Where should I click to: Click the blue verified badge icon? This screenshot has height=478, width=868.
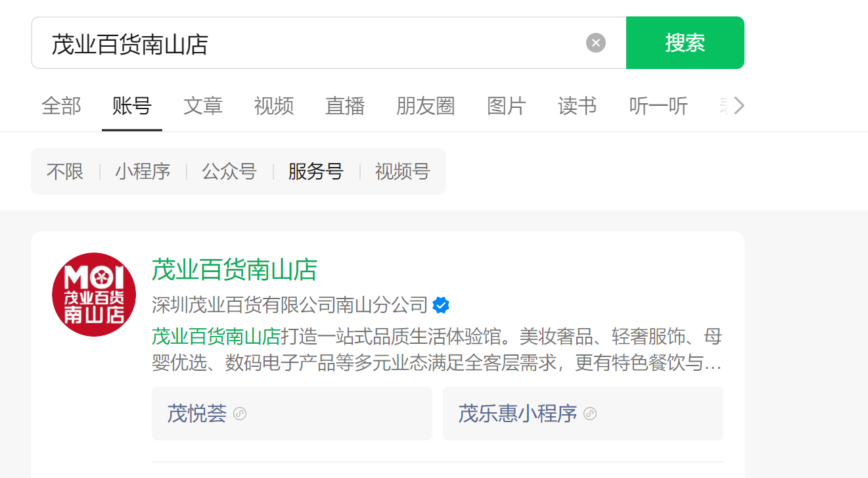[441, 305]
